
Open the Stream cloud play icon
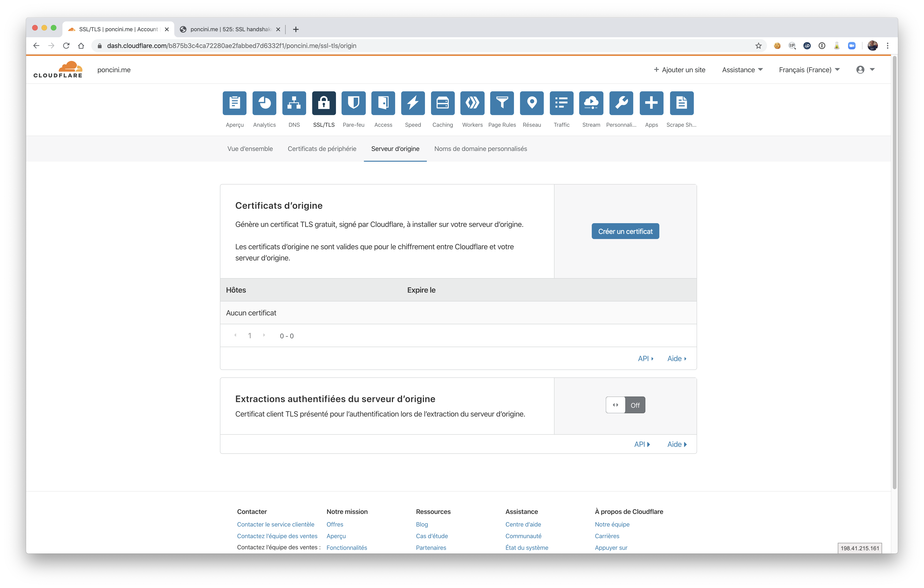point(591,103)
